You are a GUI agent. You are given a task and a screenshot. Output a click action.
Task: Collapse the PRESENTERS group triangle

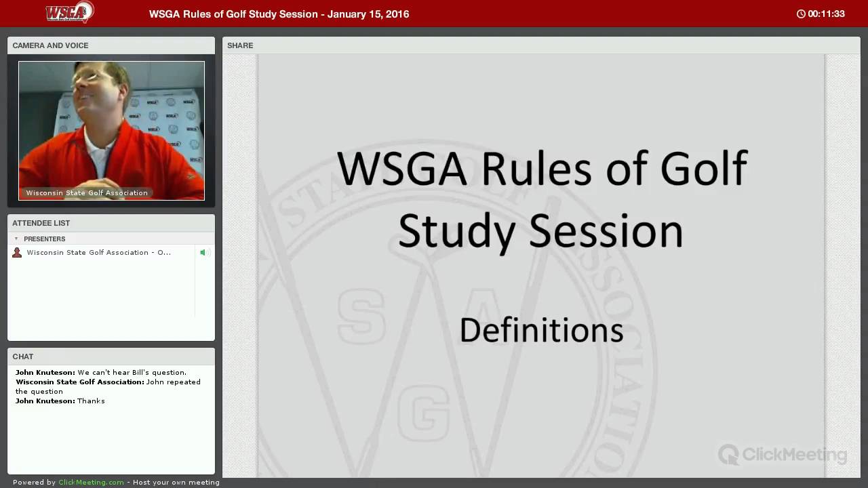click(x=16, y=239)
